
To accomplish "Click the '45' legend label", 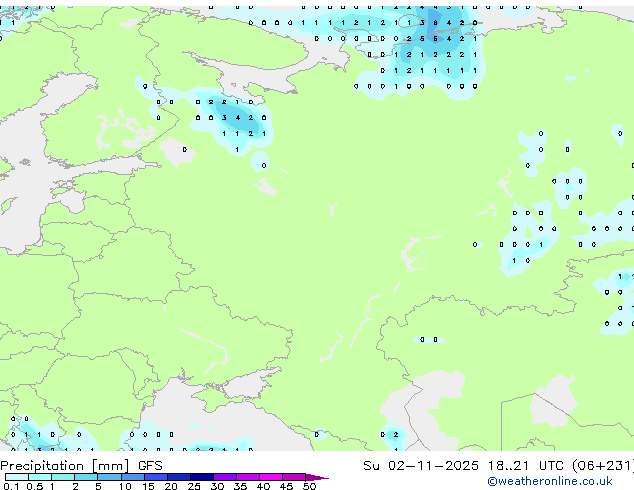I will [x=286, y=486].
